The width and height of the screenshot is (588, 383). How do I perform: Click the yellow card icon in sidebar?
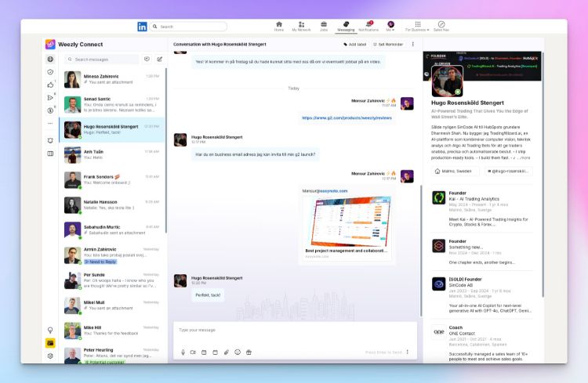(x=50, y=343)
